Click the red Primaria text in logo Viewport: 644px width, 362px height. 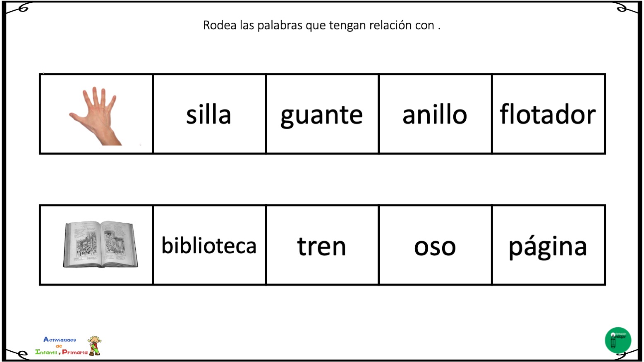75,352
